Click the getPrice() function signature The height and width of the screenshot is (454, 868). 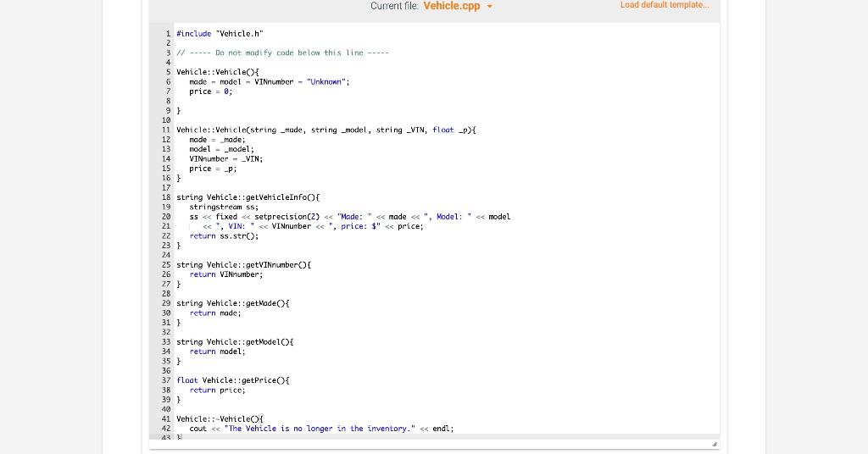(x=232, y=380)
